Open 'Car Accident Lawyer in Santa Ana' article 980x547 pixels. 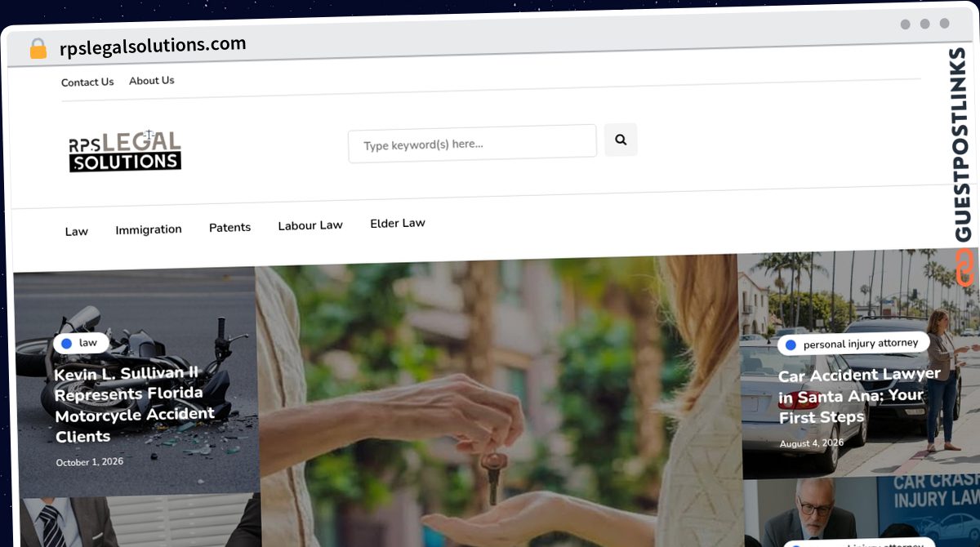tap(859, 396)
